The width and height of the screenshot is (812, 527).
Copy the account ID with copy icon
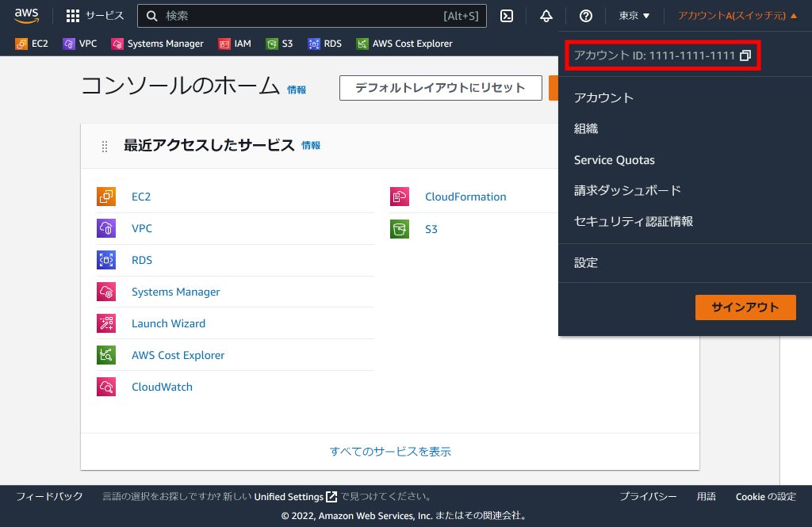click(x=745, y=55)
